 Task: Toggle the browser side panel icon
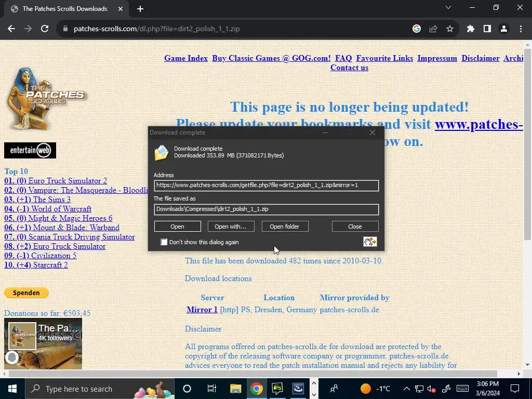[x=487, y=29]
